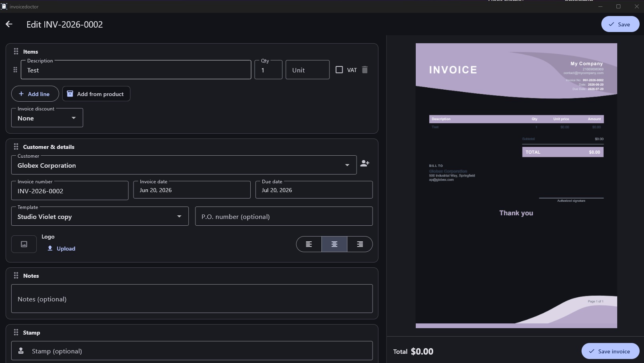Click the Notes section drag handle
This screenshot has width=644, height=363.
pyautogui.click(x=16, y=275)
